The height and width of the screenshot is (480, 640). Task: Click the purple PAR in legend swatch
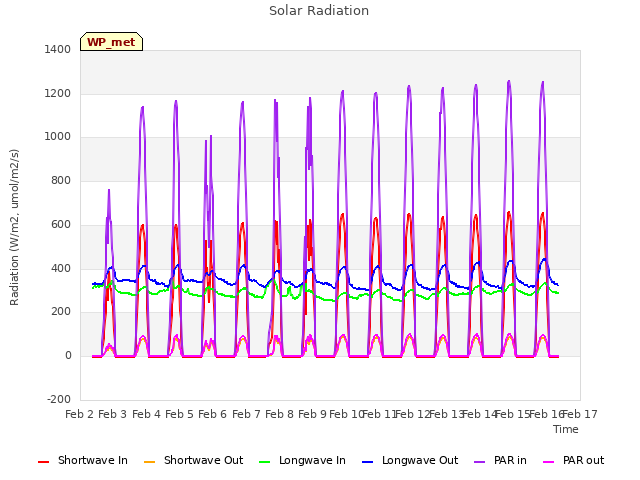click(x=480, y=462)
